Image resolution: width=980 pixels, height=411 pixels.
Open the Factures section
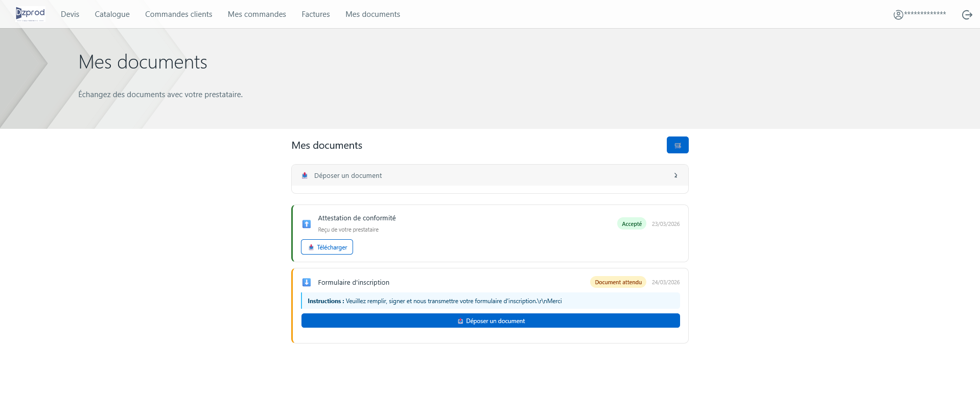point(315,14)
